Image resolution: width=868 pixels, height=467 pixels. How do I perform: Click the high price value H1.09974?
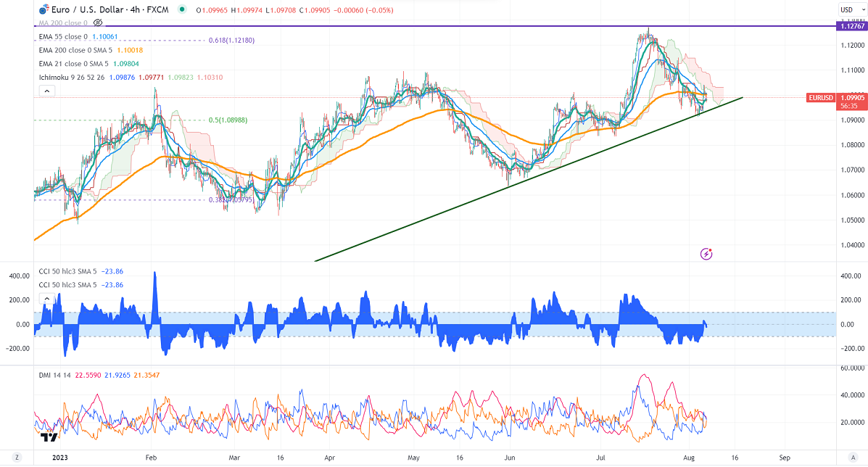click(x=247, y=10)
